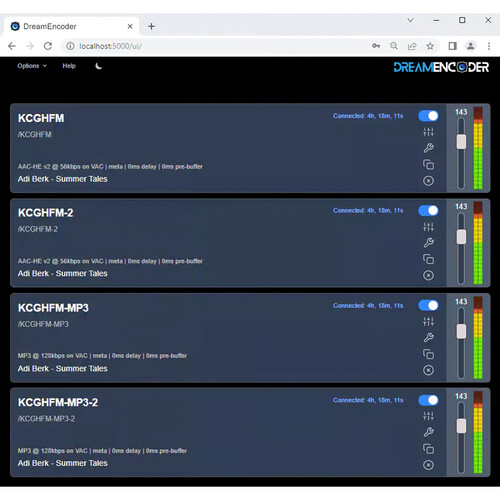Disable the KCGHFM-MP3-2 encoder switch

[428, 400]
